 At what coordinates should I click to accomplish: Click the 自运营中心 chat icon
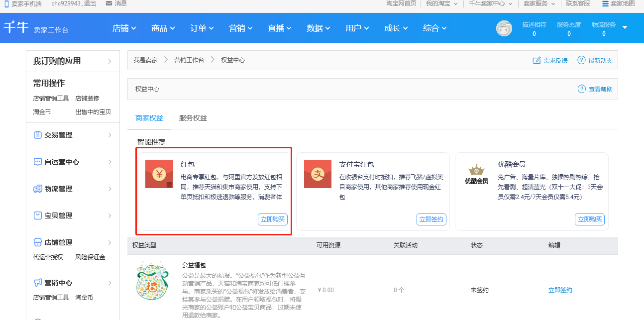38,162
